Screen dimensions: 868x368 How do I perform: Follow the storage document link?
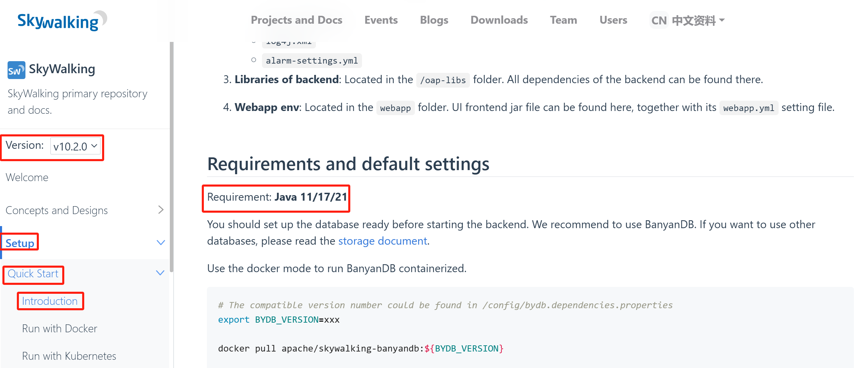383,241
